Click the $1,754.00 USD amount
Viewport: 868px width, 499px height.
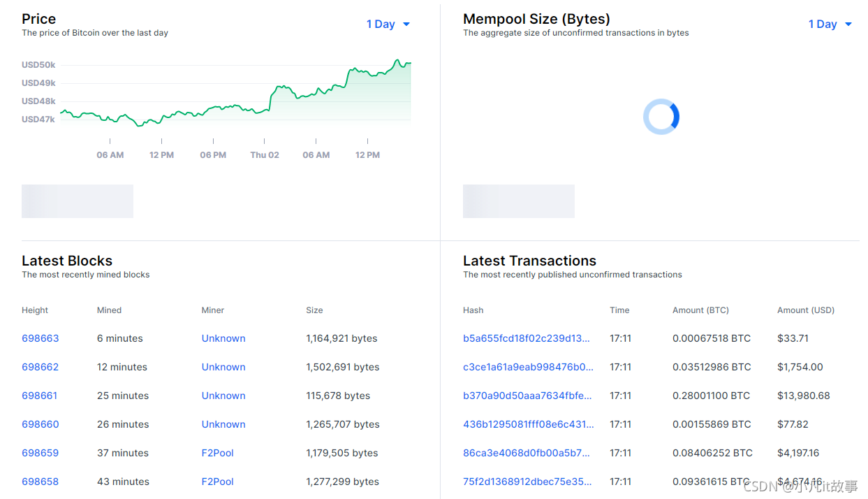coord(800,367)
